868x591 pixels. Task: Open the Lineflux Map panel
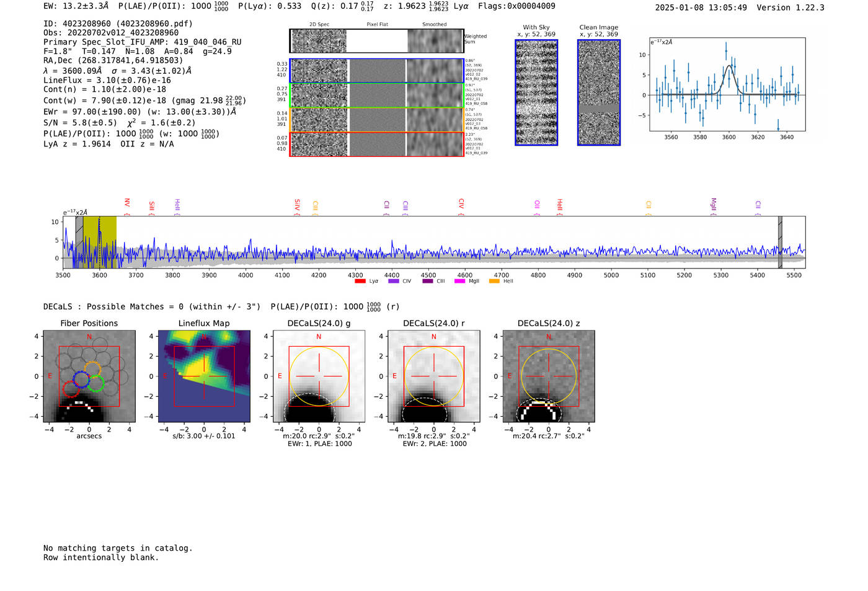[x=204, y=376]
